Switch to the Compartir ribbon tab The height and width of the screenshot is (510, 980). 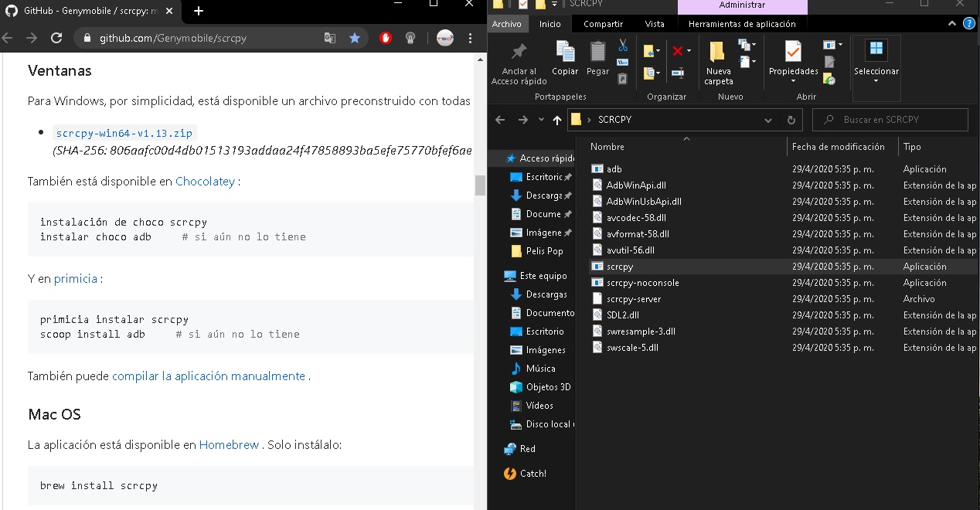603,24
